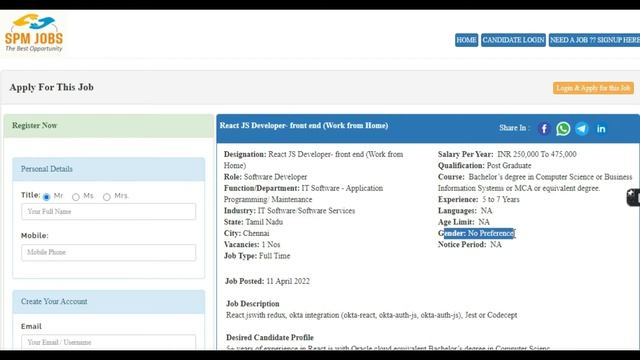Click the Role: Software Developer text
640x360 pixels.
pyautogui.click(x=265, y=177)
